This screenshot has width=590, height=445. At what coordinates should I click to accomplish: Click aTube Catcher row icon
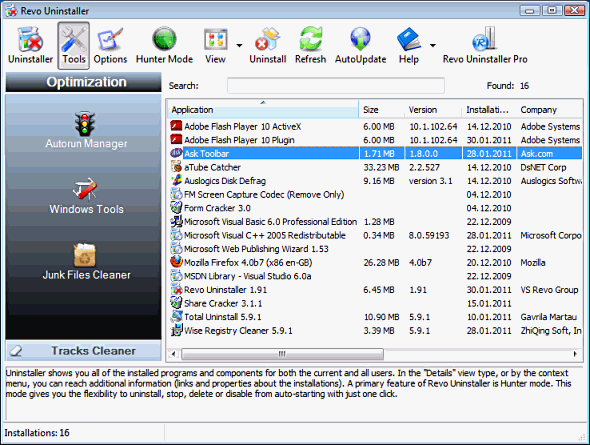click(x=176, y=167)
